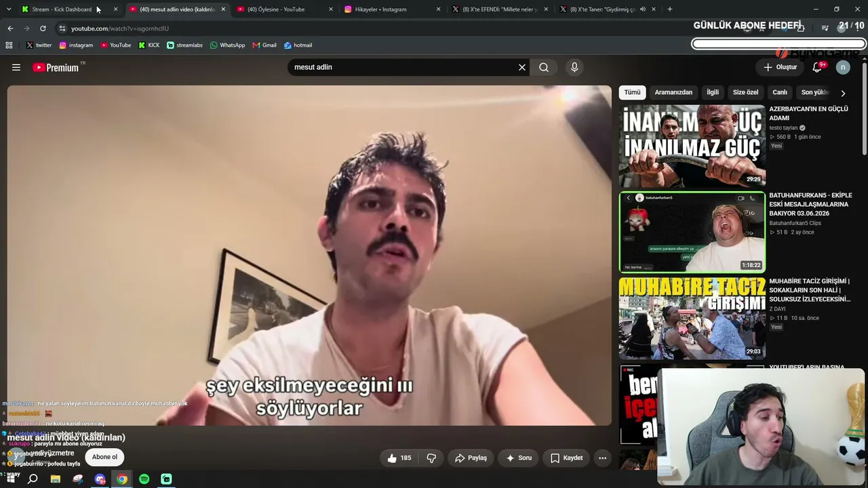Click Abone ol subscribe button
The width and height of the screenshot is (868, 488).
(104, 457)
